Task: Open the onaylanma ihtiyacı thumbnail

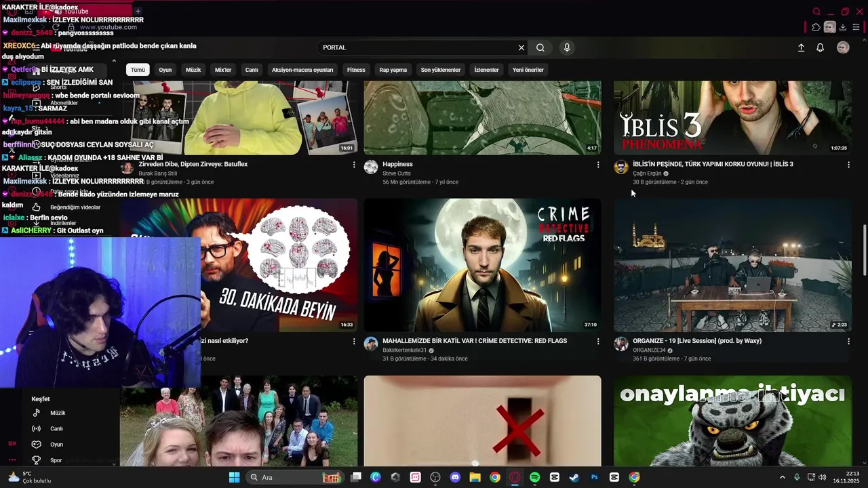Action: (732, 421)
